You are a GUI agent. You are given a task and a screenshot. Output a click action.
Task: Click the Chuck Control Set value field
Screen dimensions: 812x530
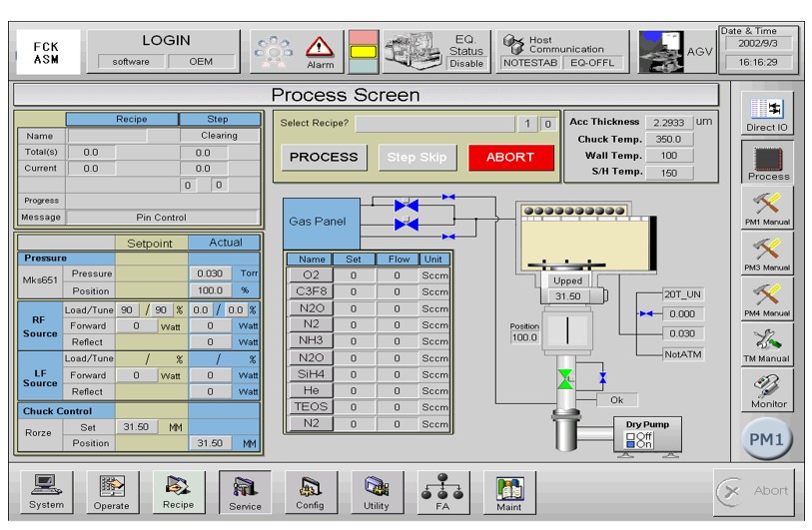coord(135,425)
